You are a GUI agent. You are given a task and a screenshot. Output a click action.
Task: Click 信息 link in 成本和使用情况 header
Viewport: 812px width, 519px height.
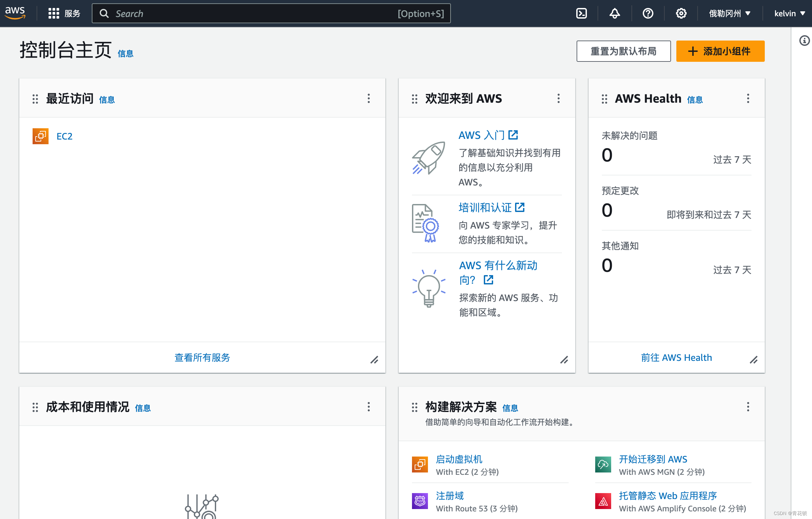pyautogui.click(x=143, y=408)
